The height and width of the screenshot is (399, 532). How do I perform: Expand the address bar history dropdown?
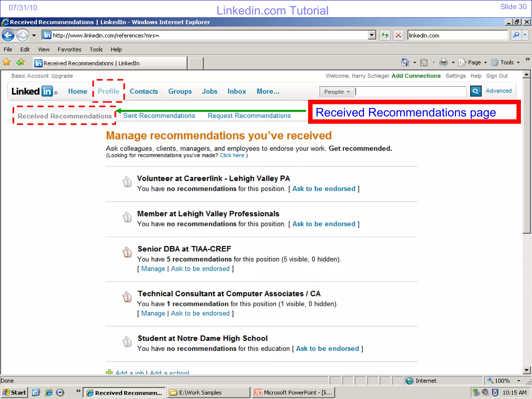point(372,35)
